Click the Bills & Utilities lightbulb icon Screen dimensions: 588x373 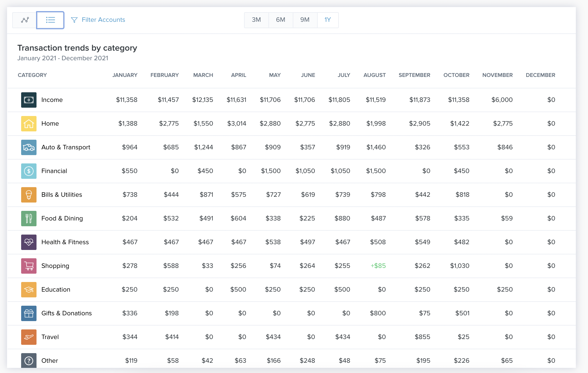29,195
